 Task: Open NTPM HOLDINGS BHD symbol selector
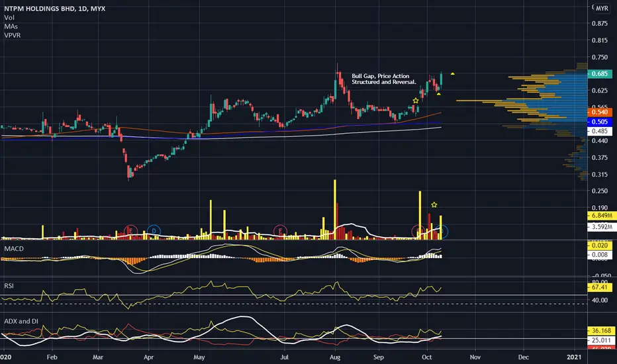[39, 8]
